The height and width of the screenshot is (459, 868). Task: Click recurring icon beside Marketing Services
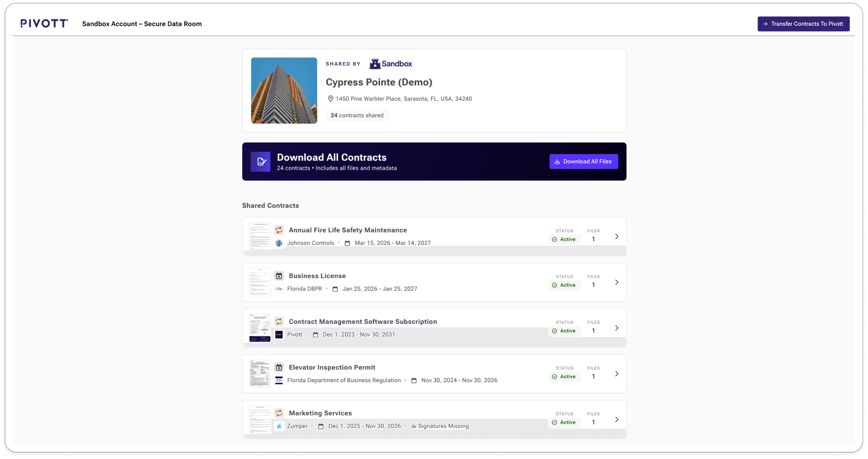point(279,413)
